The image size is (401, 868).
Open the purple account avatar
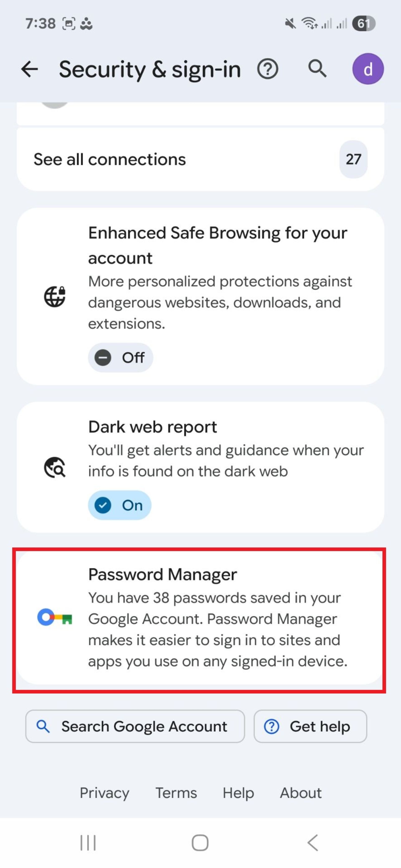[368, 69]
